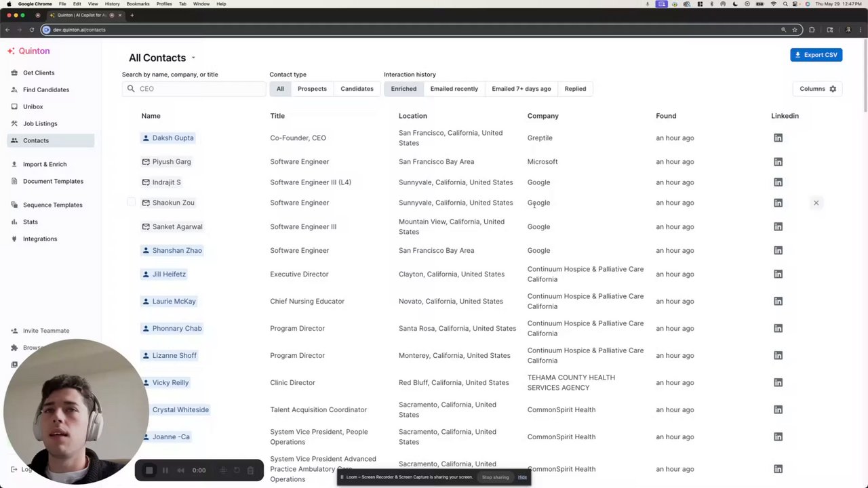The image size is (868, 488).
Task: Click Stop sharing in Loom bar
Action: [495, 477]
